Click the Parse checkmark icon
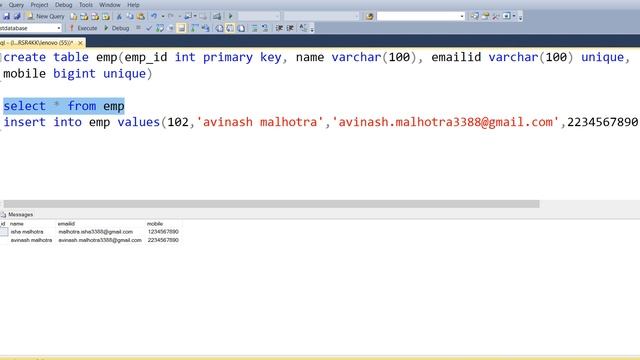Screen dimensions: 640x360 click(x=149, y=28)
